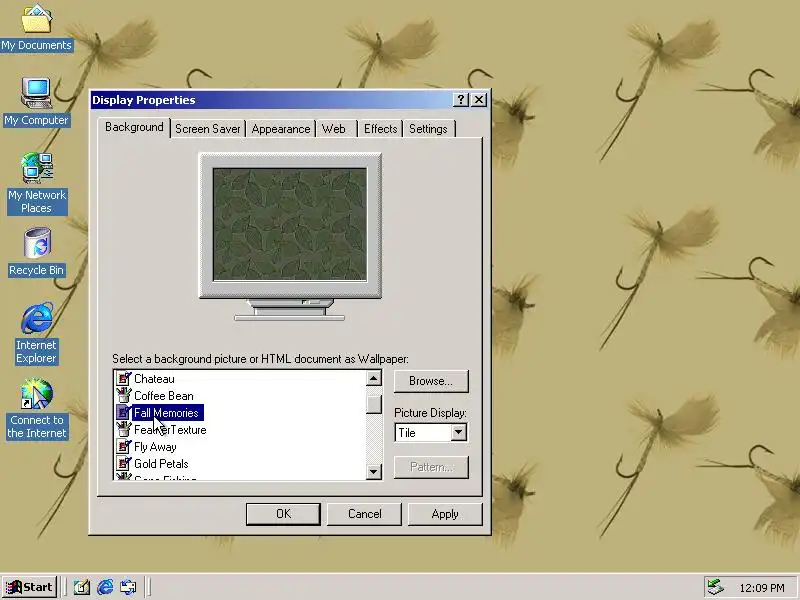Select Fly Away wallpaper in the list
The width and height of the screenshot is (800, 600).
tap(155, 446)
